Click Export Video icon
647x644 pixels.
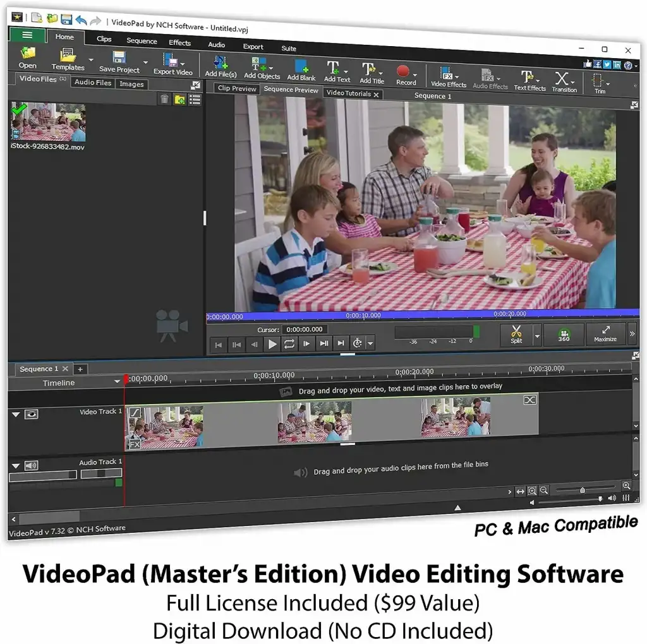(170, 60)
